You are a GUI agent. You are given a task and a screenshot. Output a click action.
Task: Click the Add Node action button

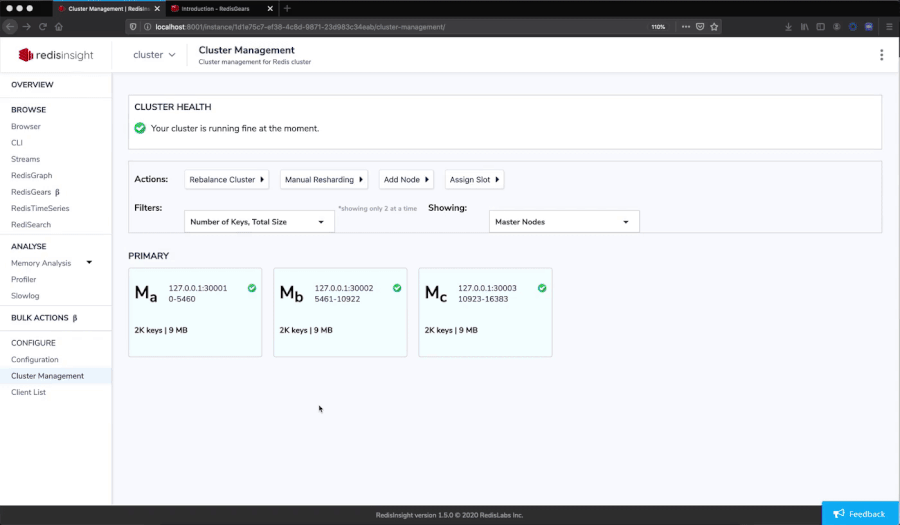[x=406, y=180]
